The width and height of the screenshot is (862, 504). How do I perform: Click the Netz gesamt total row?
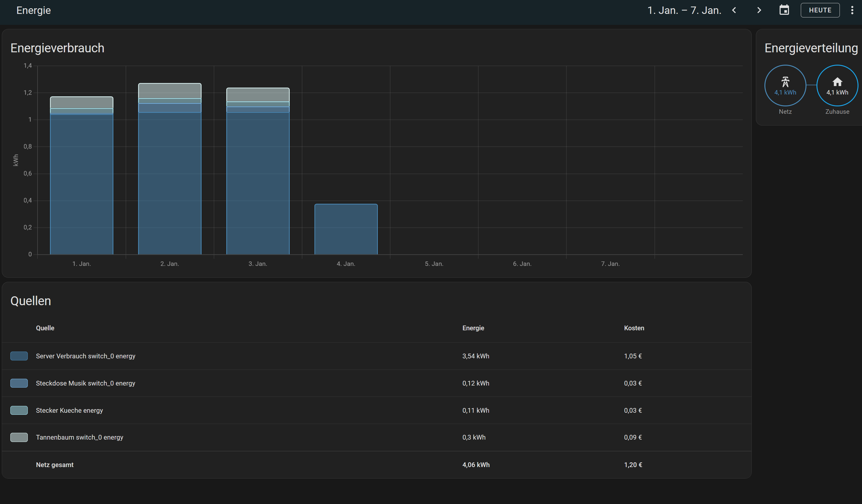pos(55,465)
